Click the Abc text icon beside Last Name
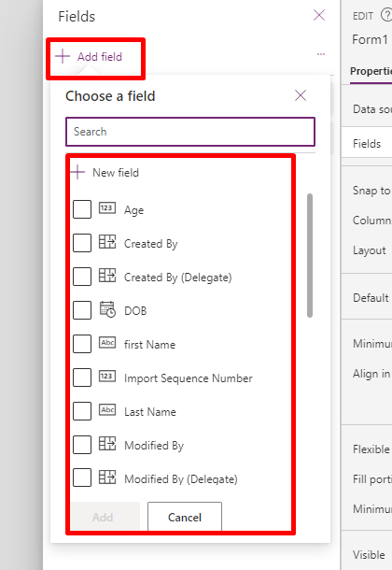The height and width of the screenshot is (570, 392). coord(107,409)
